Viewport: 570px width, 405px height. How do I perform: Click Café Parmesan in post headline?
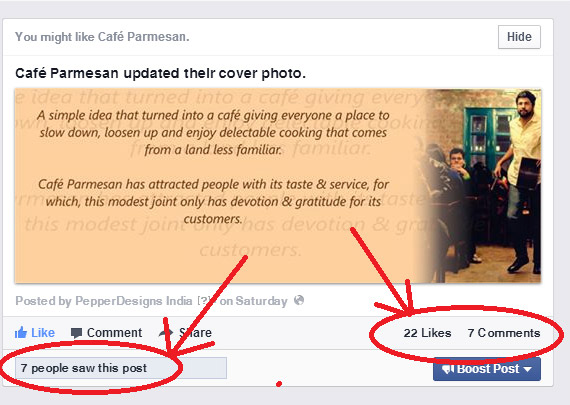(67, 73)
